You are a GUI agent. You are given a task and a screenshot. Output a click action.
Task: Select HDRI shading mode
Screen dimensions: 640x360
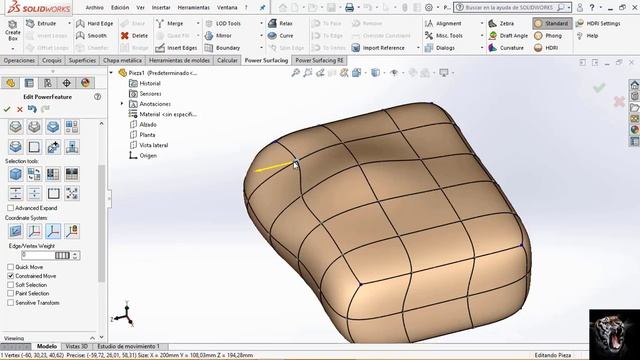pyautogui.click(x=546, y=48)
